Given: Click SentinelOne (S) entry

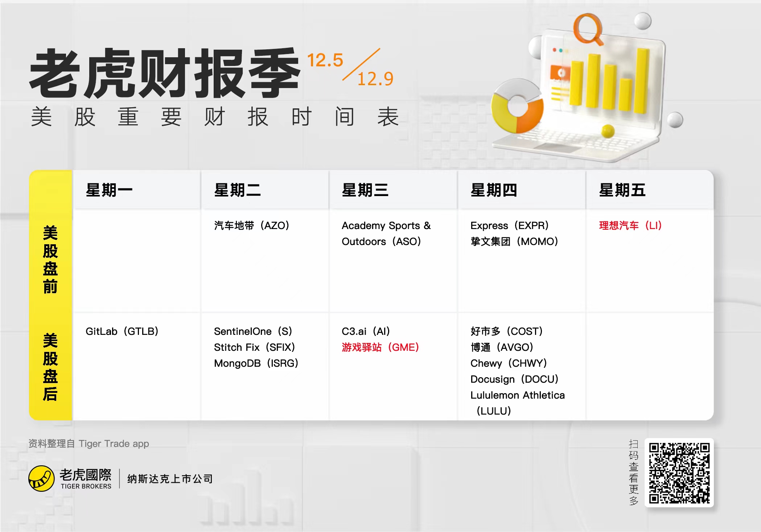Looking at the screenshot, I should (253, 331).
